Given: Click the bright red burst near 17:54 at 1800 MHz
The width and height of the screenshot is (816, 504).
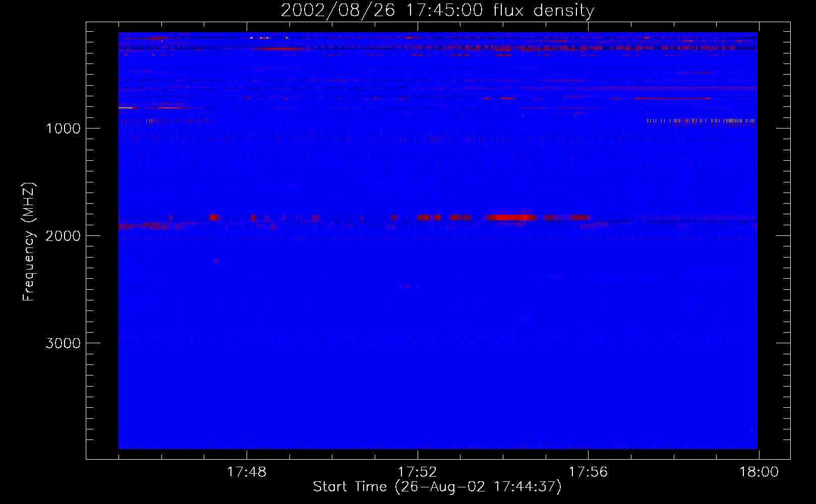Looking at the screenshot, I should point(510,217).
